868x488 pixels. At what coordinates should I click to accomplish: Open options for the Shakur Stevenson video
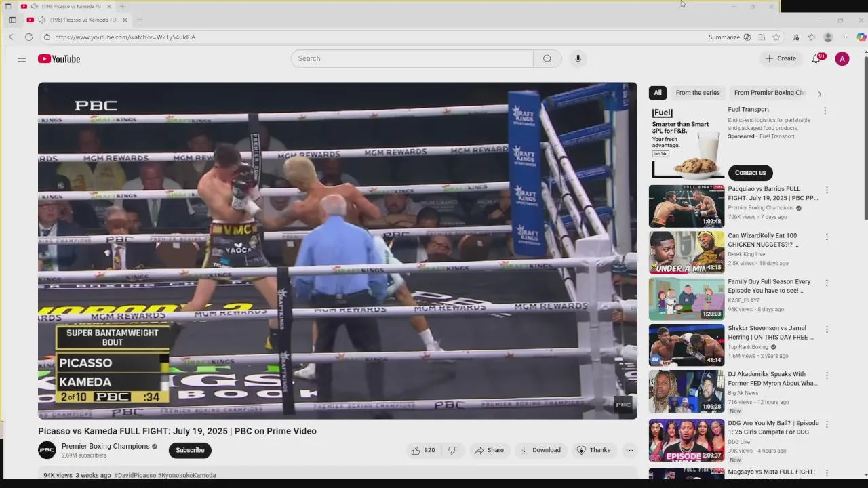827,329
